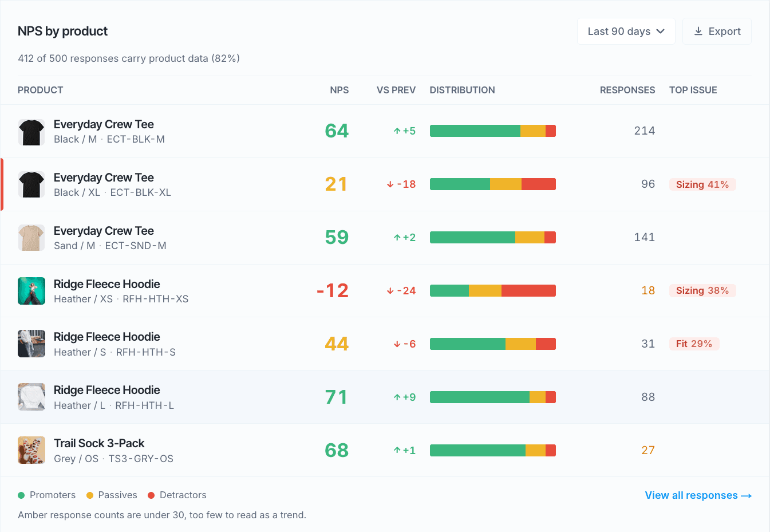Open black tee thumbnail for ECT-BLK-M
770x532 pixels.
pyautogui.click(x=31, y=131)
